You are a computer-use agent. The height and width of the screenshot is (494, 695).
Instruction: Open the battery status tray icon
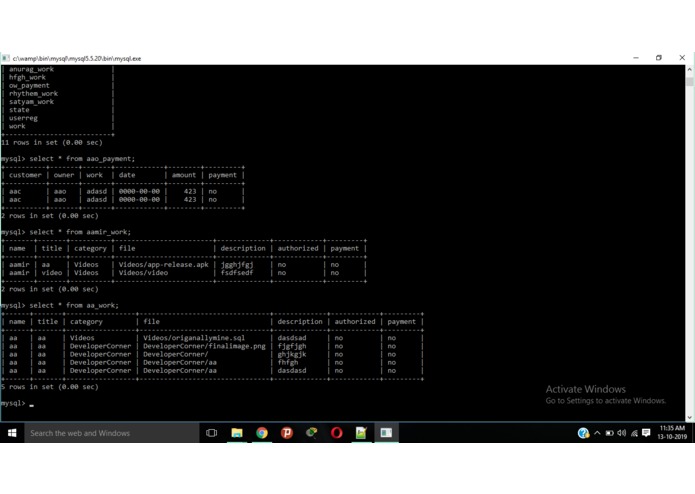[x=610, y=433]
